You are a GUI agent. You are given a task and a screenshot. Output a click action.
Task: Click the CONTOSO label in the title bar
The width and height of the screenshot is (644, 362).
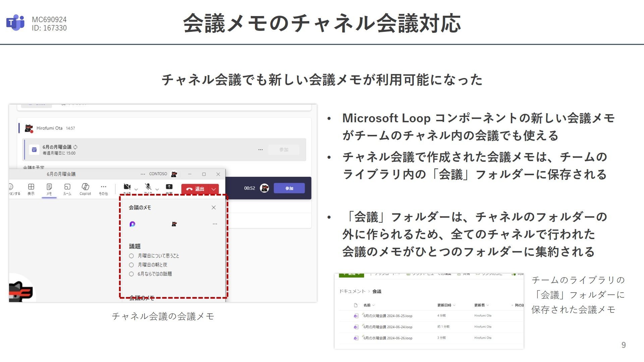(x=158, y=174)
